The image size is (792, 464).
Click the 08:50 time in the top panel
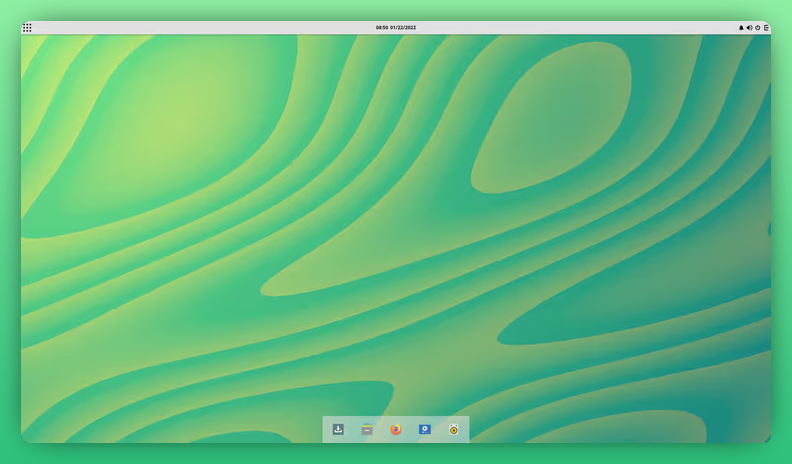click(382, 28)
